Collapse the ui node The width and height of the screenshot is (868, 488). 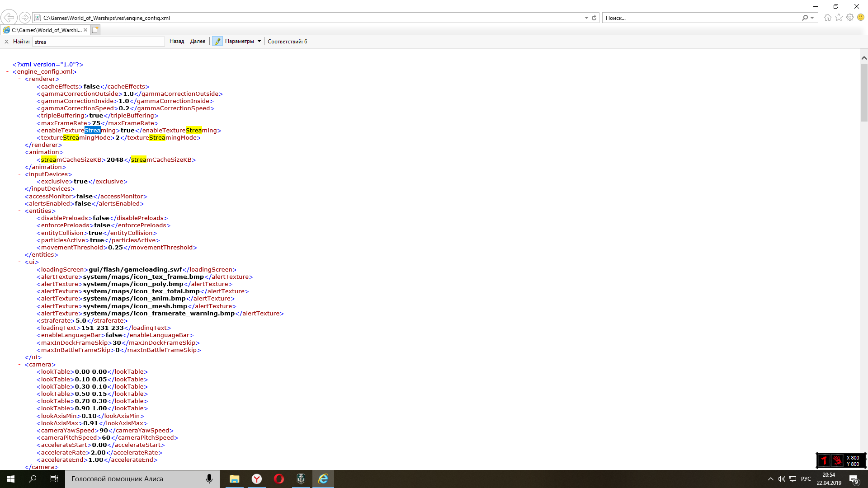click(x=19, y=262)
